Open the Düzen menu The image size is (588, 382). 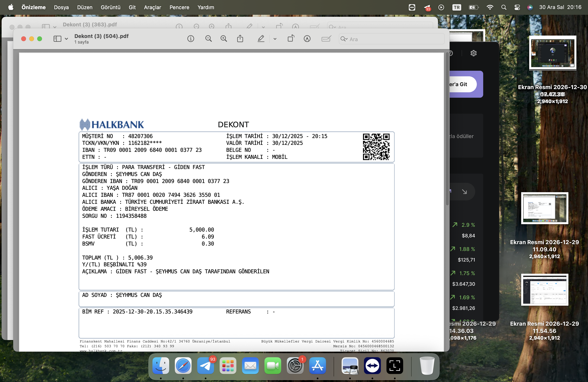point(85,7)
